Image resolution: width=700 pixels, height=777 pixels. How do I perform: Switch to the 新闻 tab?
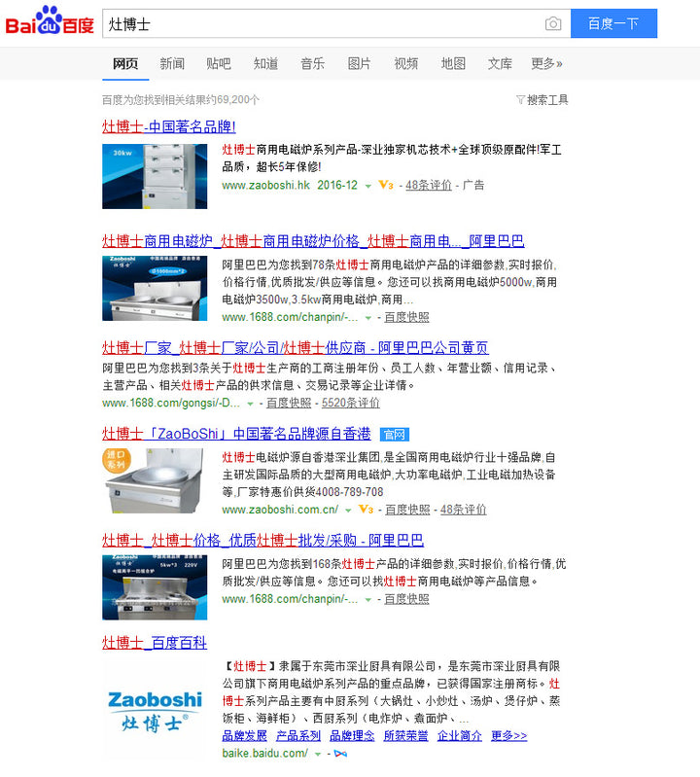pos(172,63)
